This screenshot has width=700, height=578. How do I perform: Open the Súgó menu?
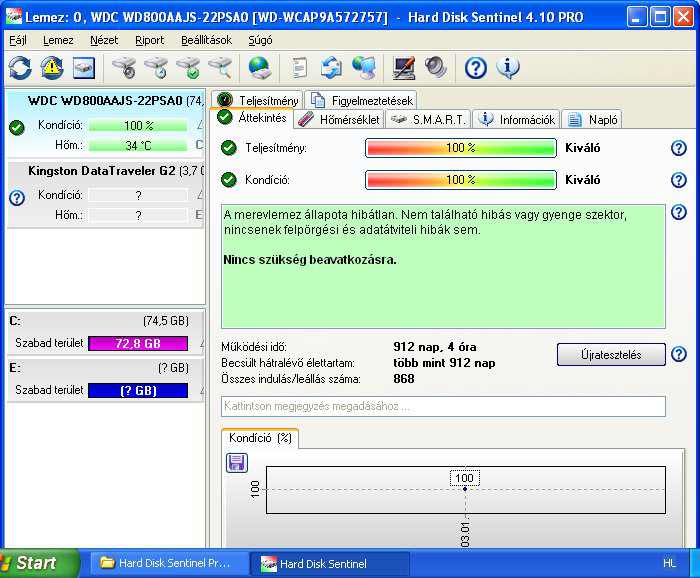pos(260,40)
